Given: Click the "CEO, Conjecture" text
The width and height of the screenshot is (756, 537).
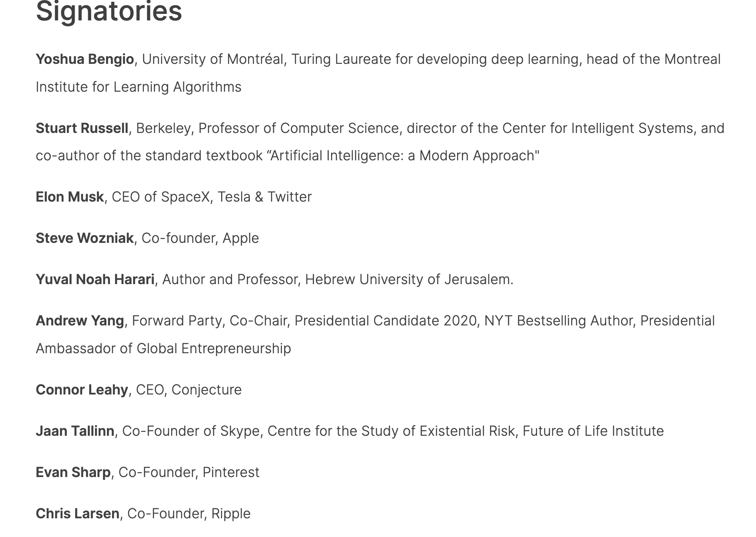Looking at the screenshot, I should tap(189, 390).
